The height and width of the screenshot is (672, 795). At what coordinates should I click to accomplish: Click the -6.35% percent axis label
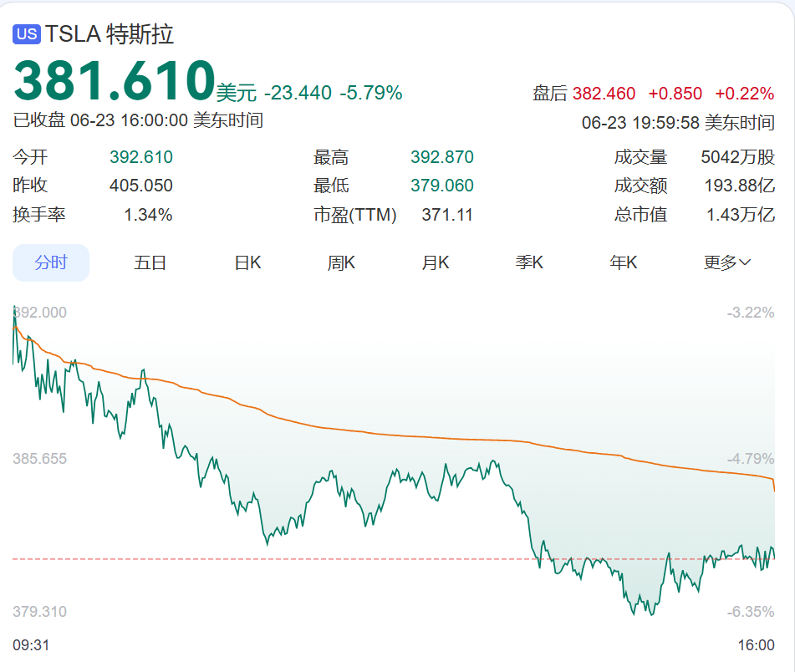pos(751,612)
